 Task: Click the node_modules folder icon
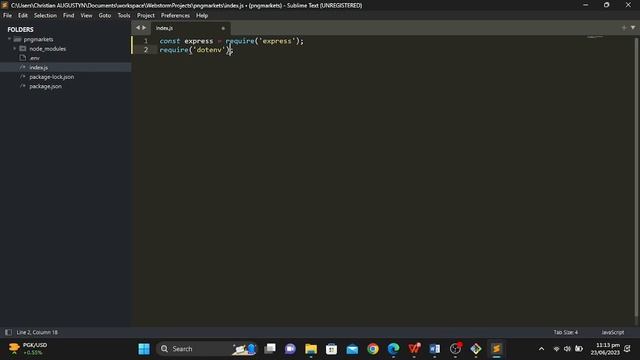[x=23, y=49]
